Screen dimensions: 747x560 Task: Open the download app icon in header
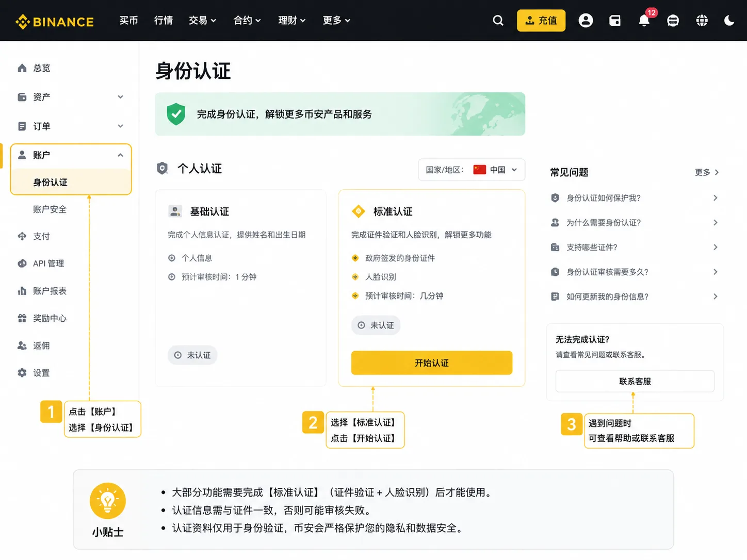tap(673, 21)
